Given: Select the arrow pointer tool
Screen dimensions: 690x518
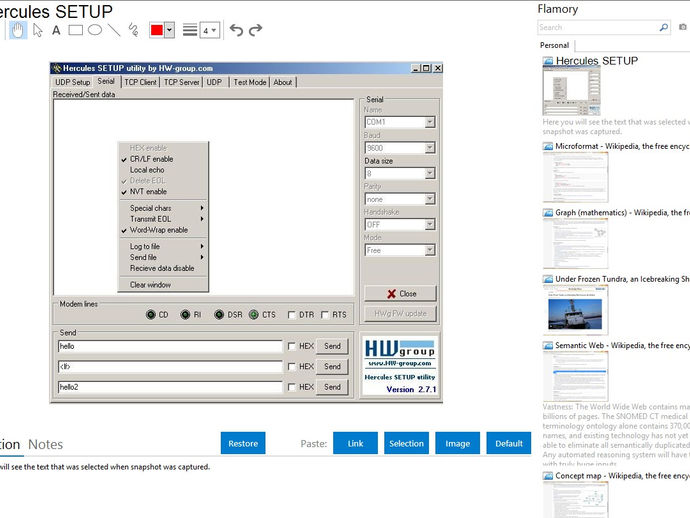Looking at the screenshot, I should point(38,30).
